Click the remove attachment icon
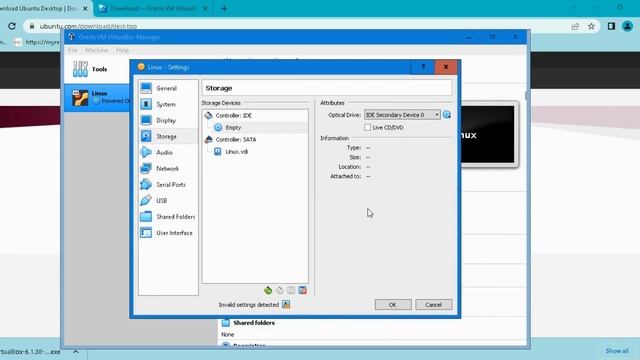Image resolution: width=640 pixels, height=360 pixels. (x=302, y=290)
